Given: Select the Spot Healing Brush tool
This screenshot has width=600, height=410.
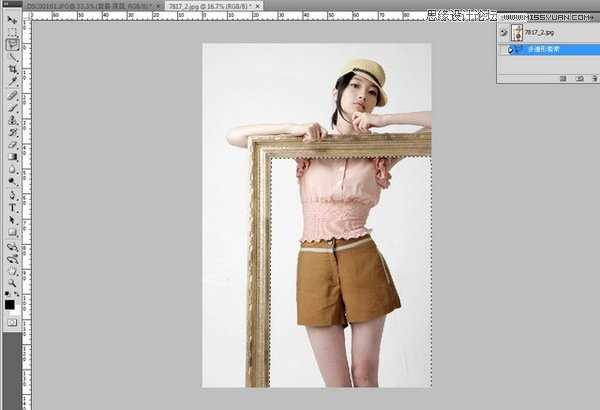Looking at the screenshot, I should click(12, 95).
